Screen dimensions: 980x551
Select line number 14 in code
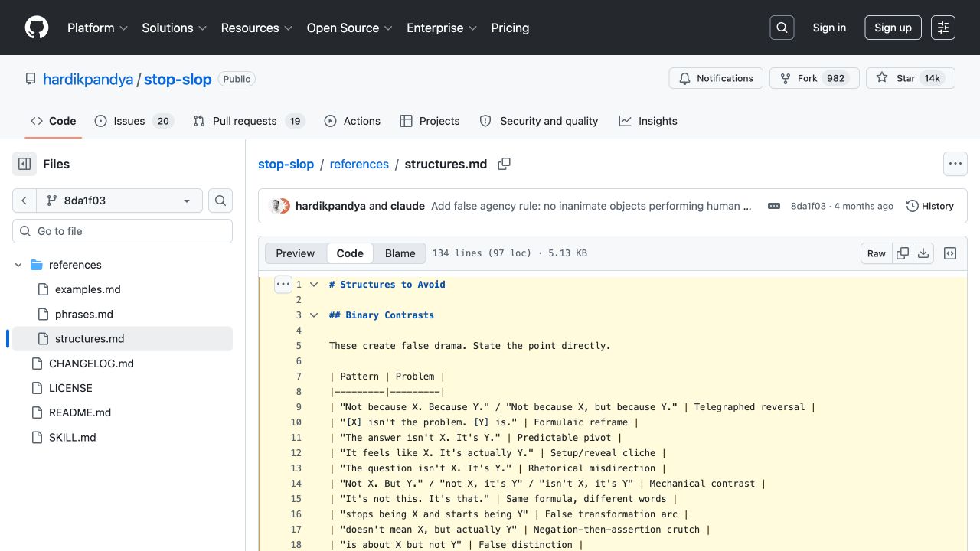pos(296,483)
